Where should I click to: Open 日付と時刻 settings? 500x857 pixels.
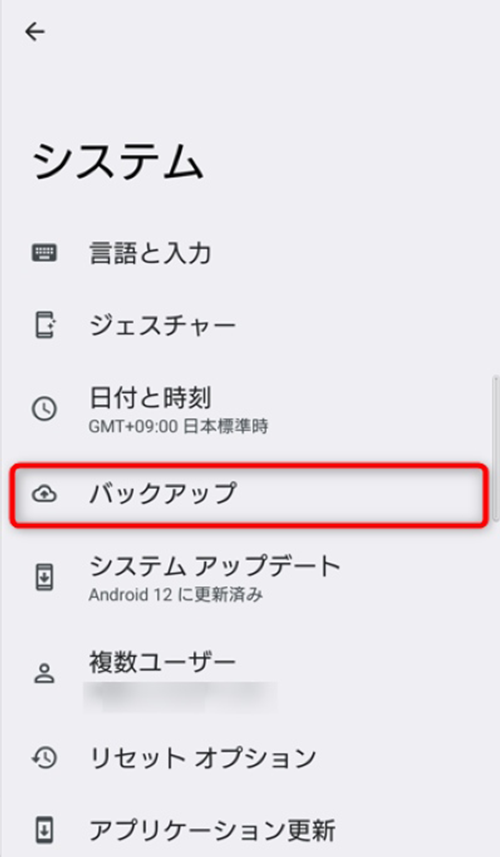[250, 409]
